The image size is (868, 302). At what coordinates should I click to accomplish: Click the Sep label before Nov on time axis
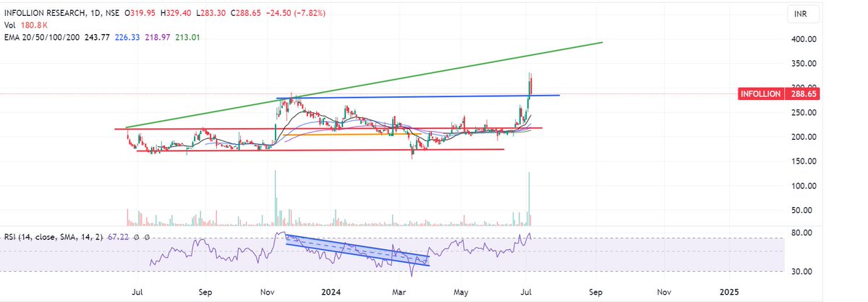205,293
